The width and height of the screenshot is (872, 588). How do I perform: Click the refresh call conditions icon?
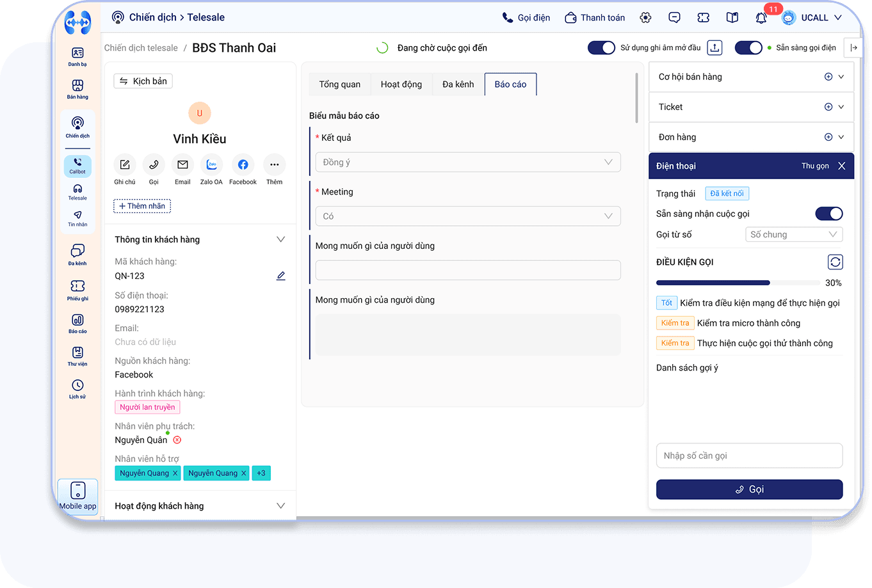[x=835, y=262]
